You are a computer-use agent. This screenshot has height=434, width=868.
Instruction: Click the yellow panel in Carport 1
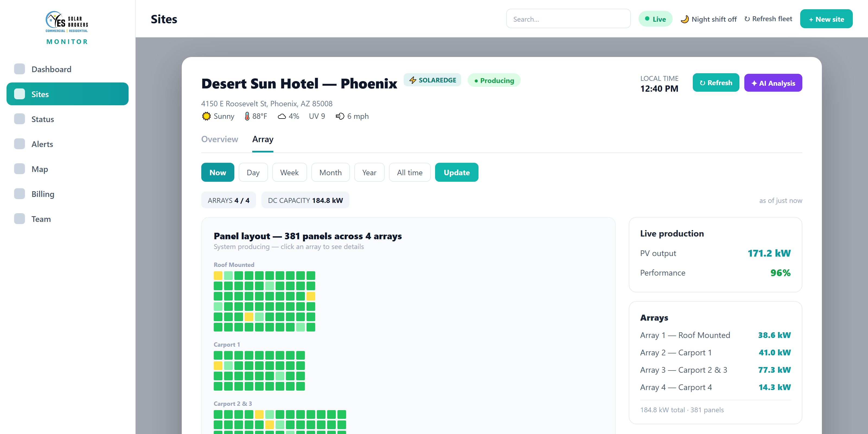[x=218, y=365]
